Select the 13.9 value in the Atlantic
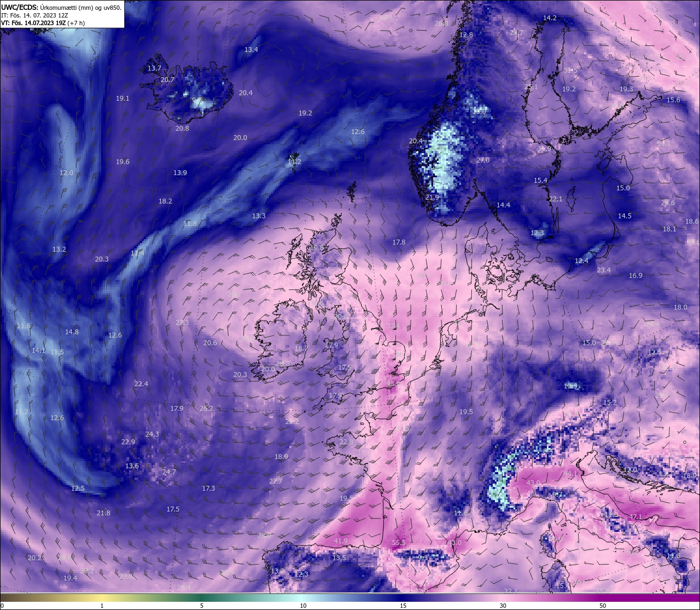Viewport: 700px width, 610px height. tap(180, 173)
